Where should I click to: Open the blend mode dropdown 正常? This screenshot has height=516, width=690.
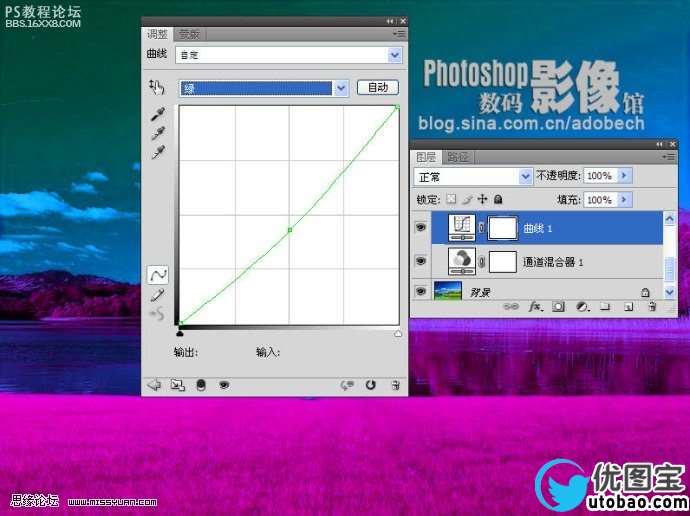(x=473, y=177)
